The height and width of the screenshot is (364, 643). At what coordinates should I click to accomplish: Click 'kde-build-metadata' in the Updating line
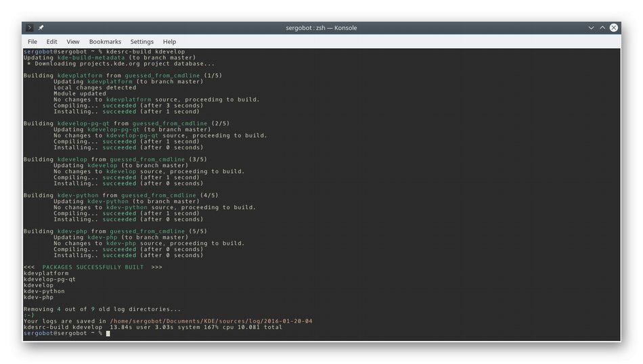(91, 58)
